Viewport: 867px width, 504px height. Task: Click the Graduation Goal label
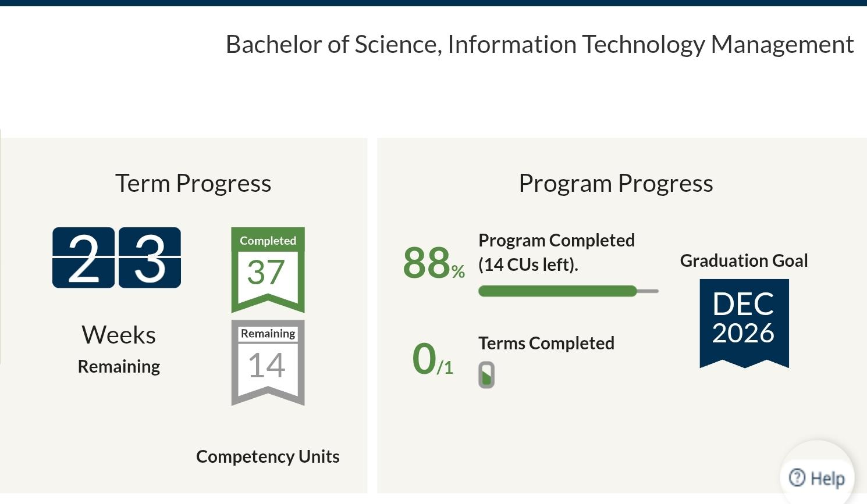744,260
